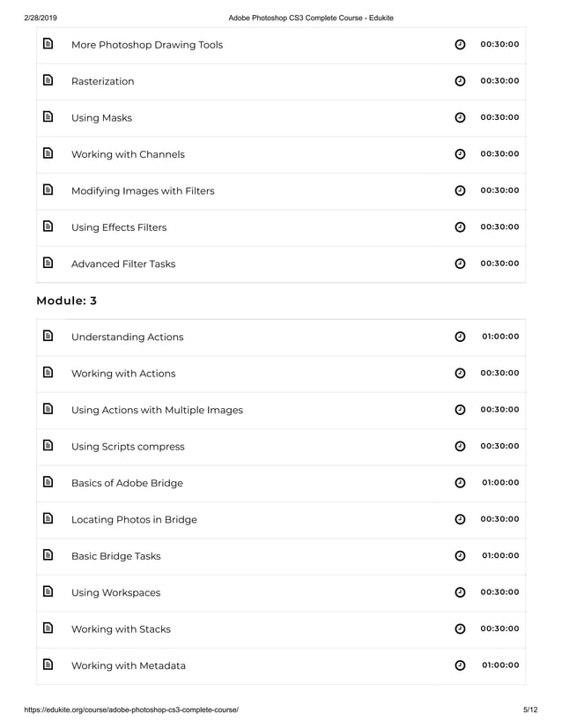This screenshot has height=728, width=562.
Task: Click the document icon beside Rasterization
Action: pyautogui.click(x=48, y=80)
